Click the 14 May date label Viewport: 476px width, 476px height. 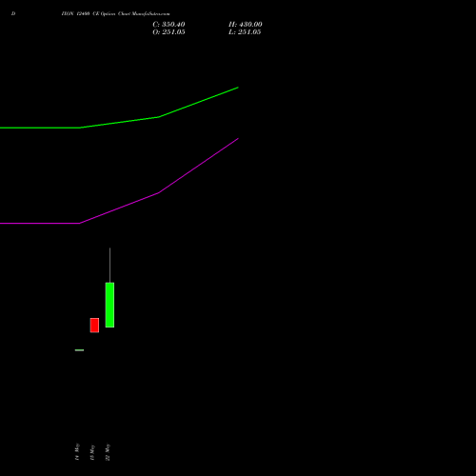[77, 452]
